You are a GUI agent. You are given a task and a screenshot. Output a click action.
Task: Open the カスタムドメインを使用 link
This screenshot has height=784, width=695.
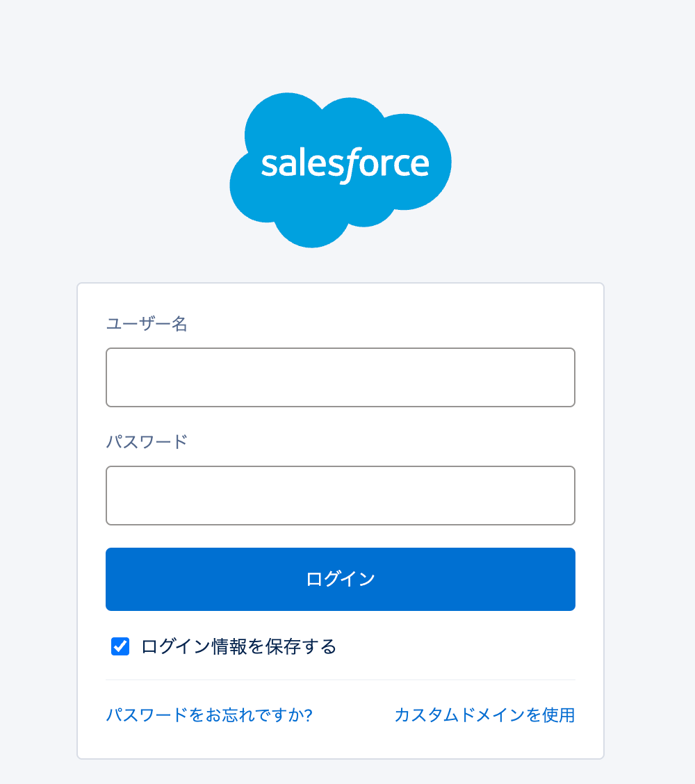point(484,715)
